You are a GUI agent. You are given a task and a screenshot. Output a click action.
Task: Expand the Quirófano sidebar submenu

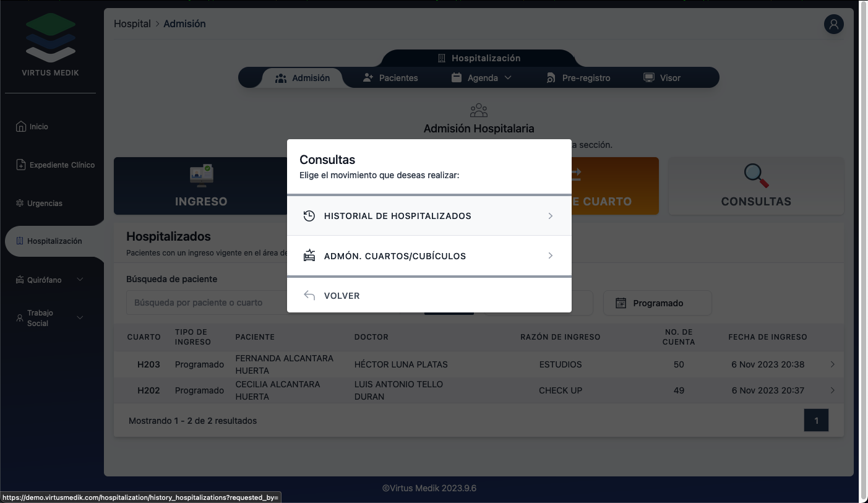[80, 280]
